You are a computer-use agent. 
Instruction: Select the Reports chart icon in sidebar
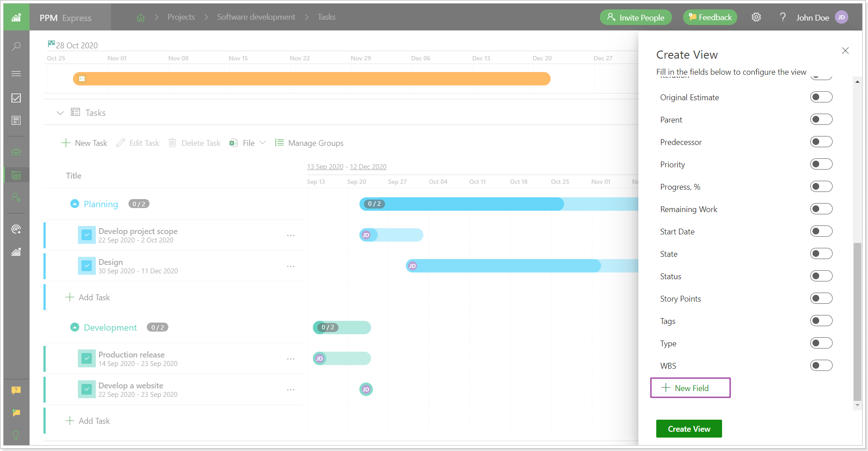coord(16,252)
